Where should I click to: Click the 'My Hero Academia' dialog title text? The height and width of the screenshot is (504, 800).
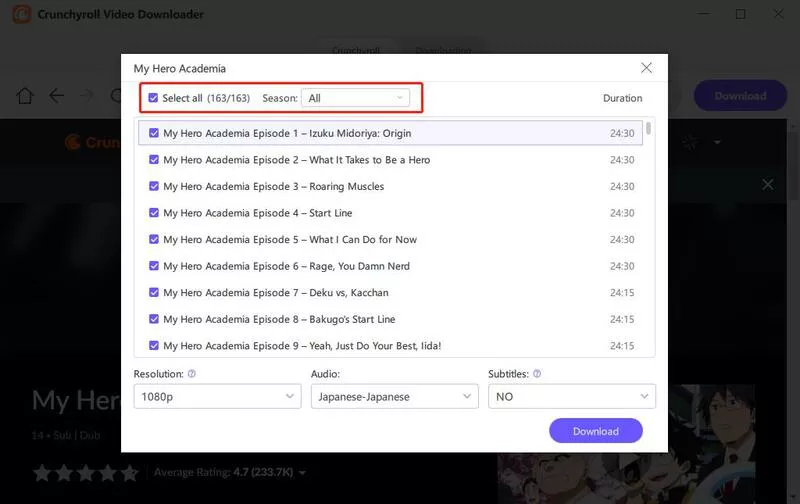(180, 68)
